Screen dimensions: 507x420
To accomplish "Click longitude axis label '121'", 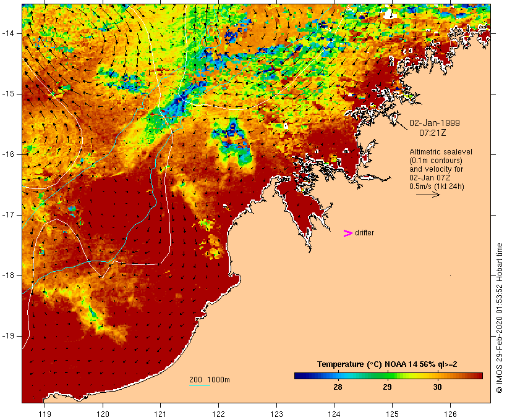I will [x=160, y=414].
